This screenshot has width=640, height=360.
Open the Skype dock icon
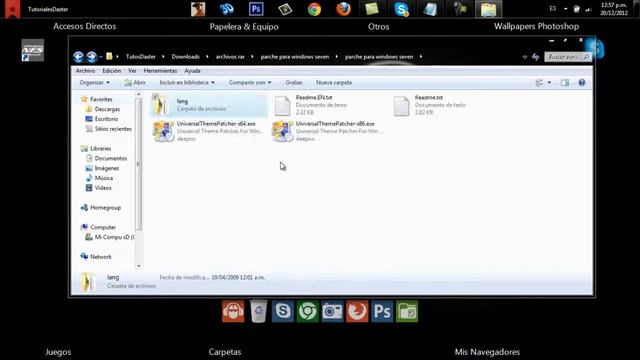(282, 311)
